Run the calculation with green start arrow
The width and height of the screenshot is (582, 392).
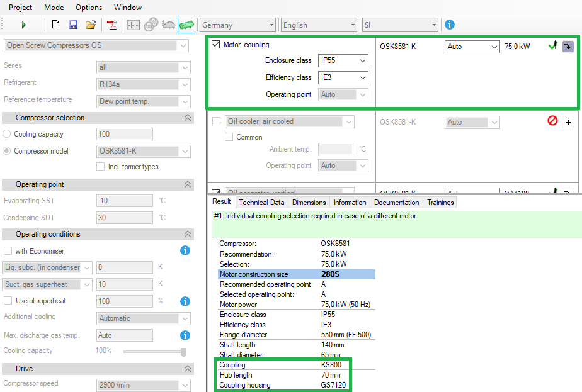click(x=24, y=24)
